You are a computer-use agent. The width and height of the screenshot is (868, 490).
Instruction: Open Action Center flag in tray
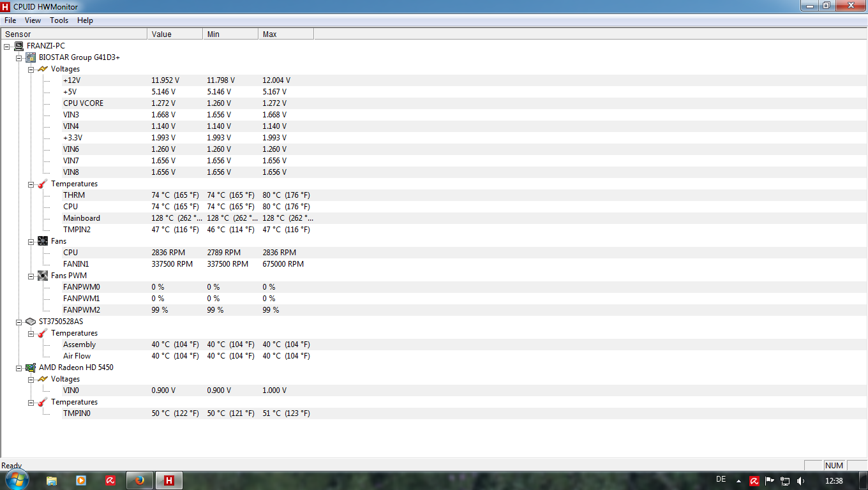coord(770,481)
